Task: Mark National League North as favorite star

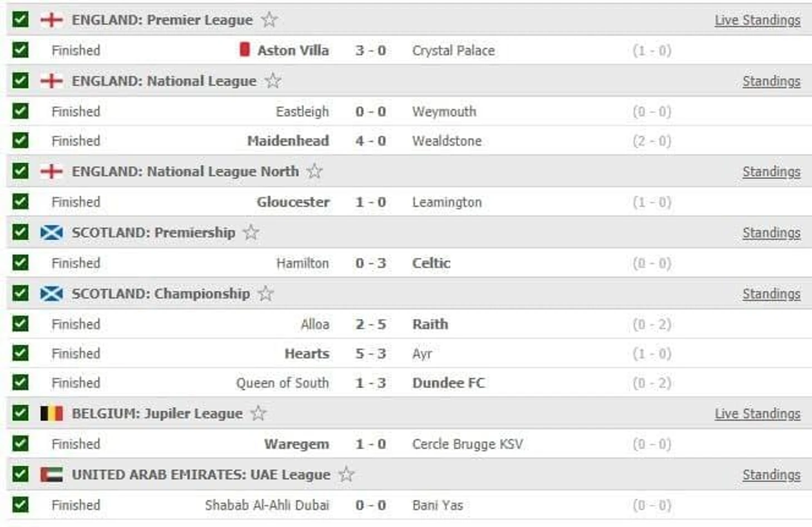Action: pos(315,171)
